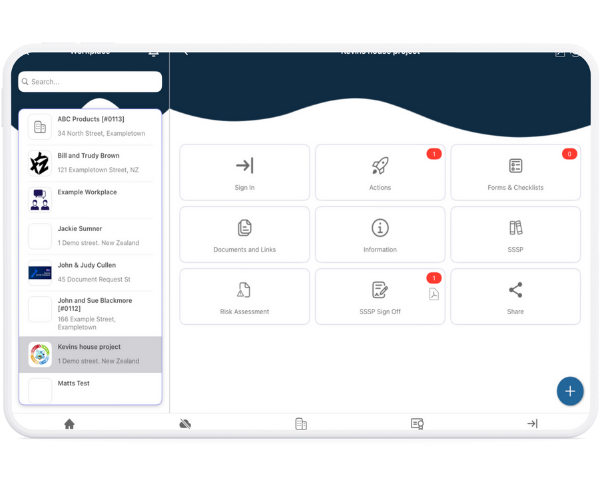Go to Home in bottom navigation

click(x=69, y=424)
